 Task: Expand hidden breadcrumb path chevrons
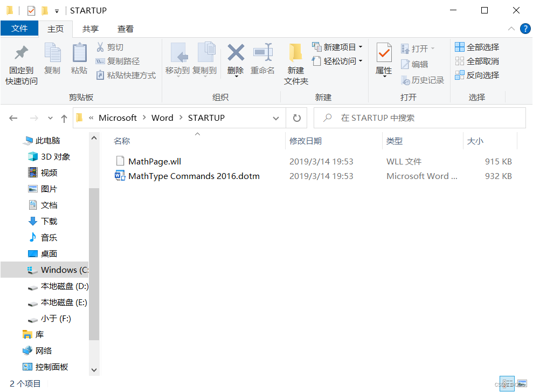pos(91,118)
